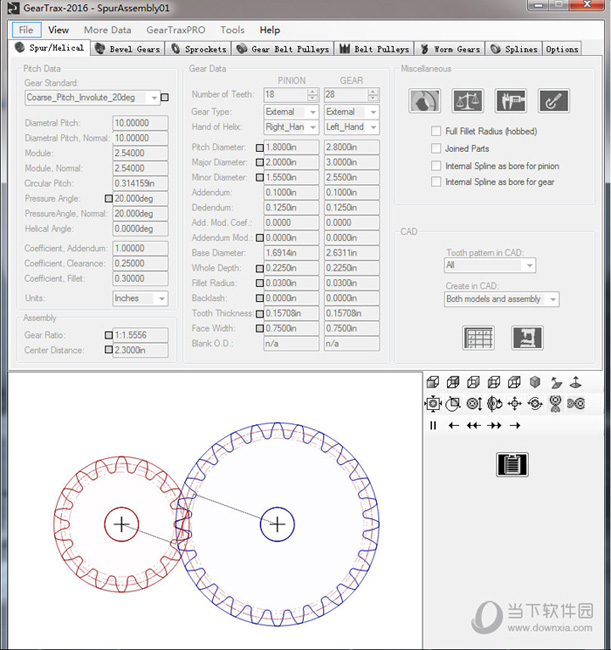This screenshot has width=611, height=650.
Task: Toggle the small box next to Gear Standard
Action: pos(165,97)
